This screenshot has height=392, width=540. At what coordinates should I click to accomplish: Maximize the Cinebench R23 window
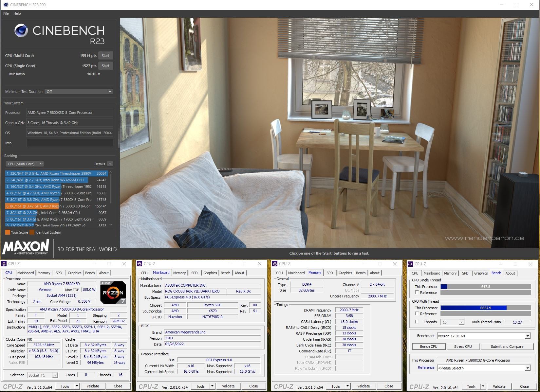point(516,5)
